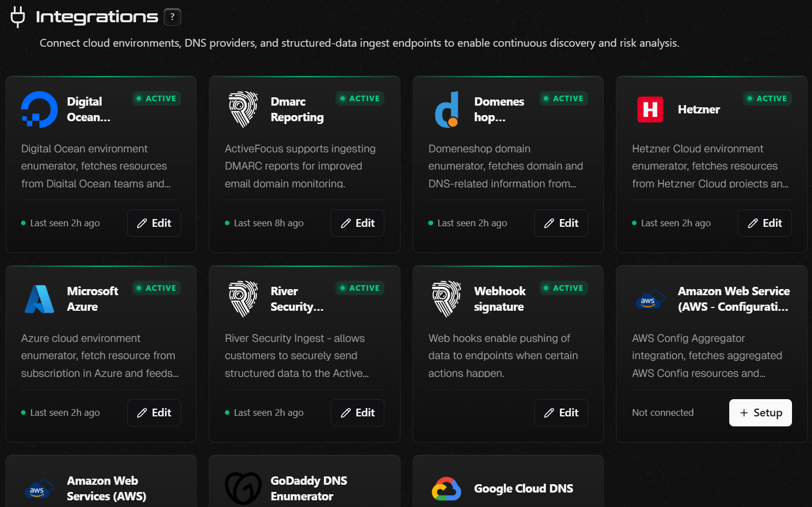Screen dimensions: 812x507
Task: Edit the Digital Ocean integration
Action: pos(154,223)
